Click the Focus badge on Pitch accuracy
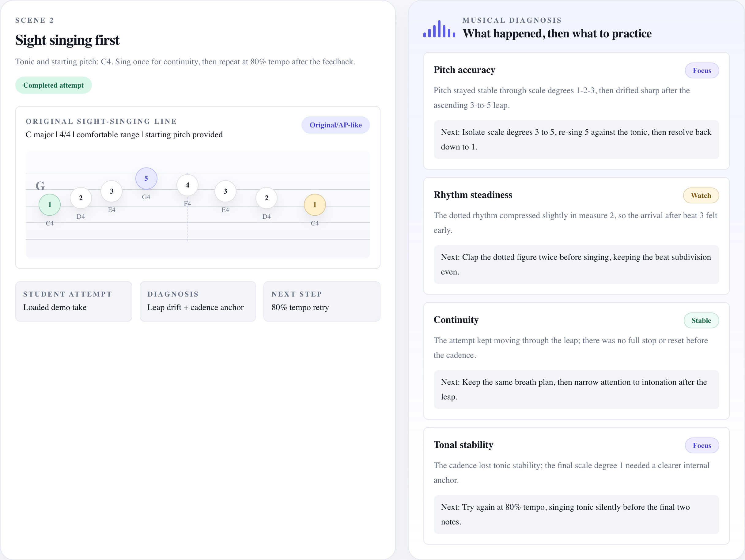The image size is (745, 560). point(702,71)
